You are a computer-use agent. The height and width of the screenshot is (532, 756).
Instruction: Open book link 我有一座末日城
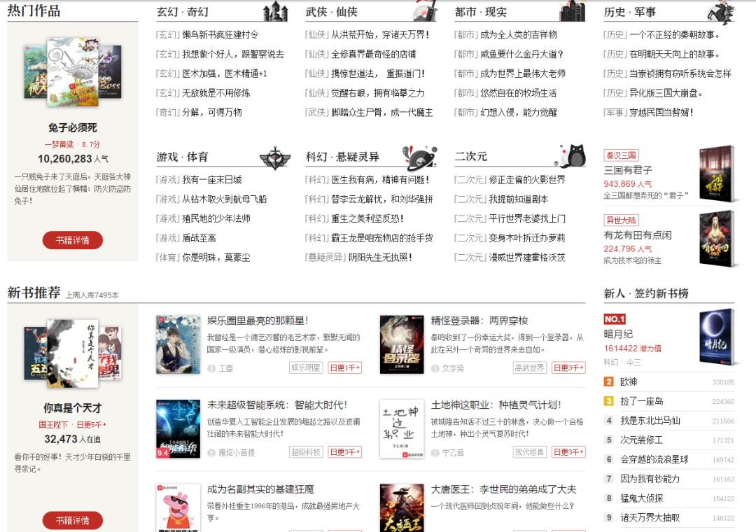211,180
